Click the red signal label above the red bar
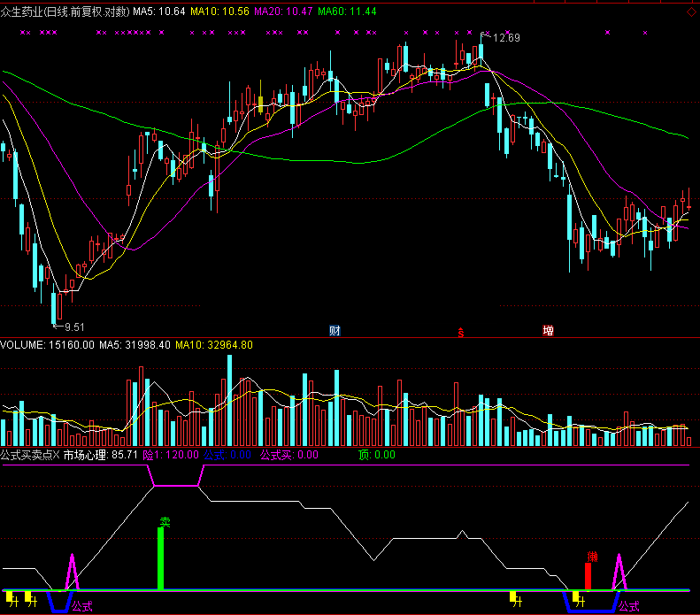 click(592, 557)
